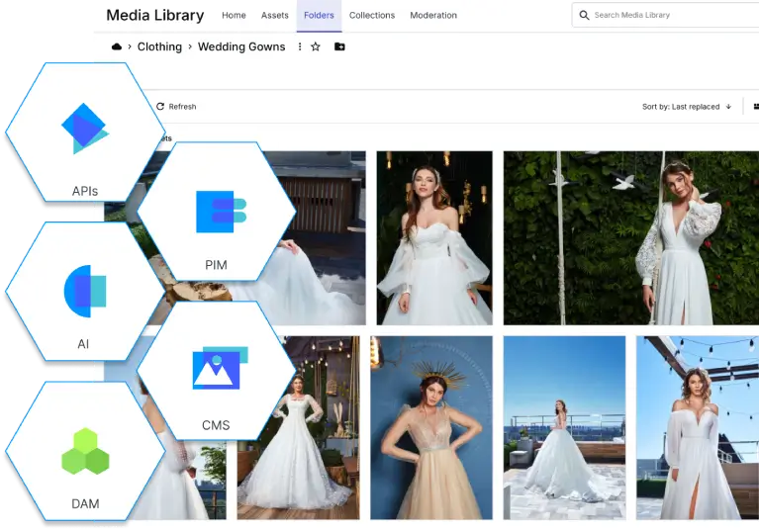759x532 pixels.
Task: Navigate to Clothing in the breadcrumb
Action: (x=159, y=46)
